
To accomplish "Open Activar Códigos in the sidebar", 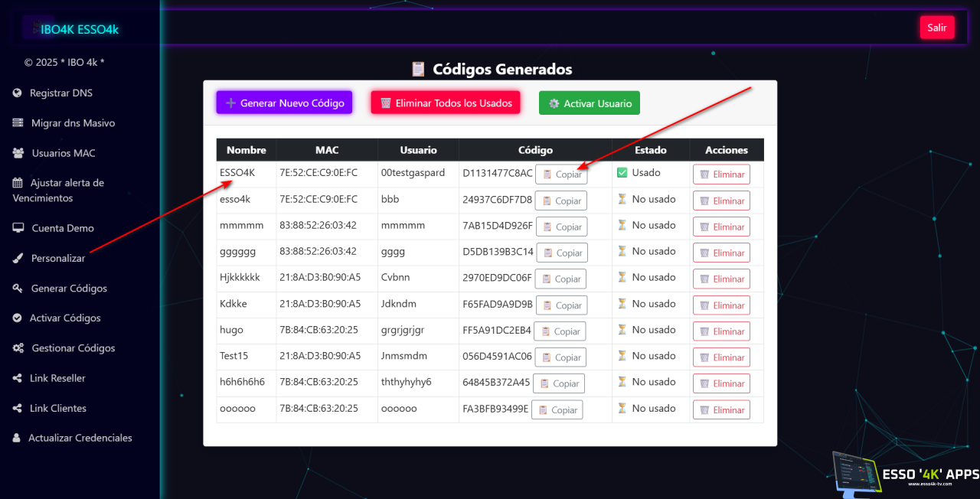I will pyautogui.click(x=64, y=318).
